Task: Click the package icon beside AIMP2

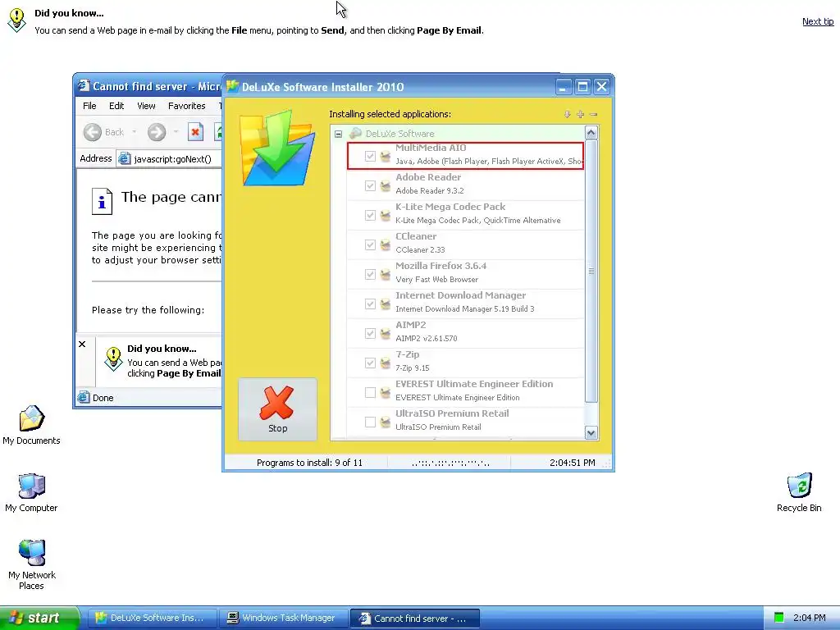Action: click(x=386, y=333)
